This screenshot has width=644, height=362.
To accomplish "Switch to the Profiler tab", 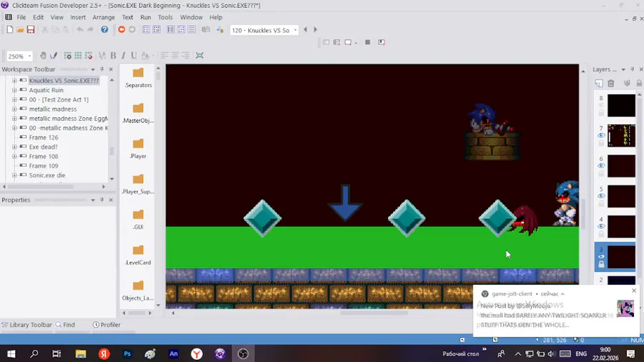I will 107,325.
